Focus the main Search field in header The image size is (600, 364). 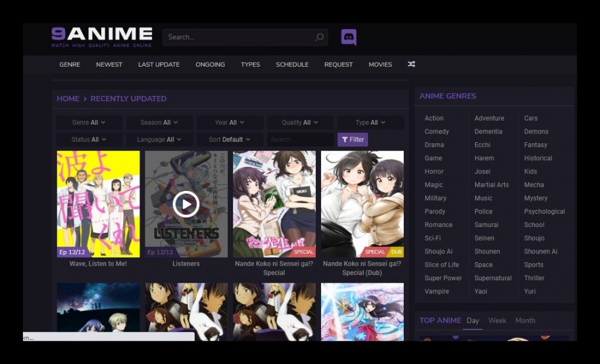[245, 37]
